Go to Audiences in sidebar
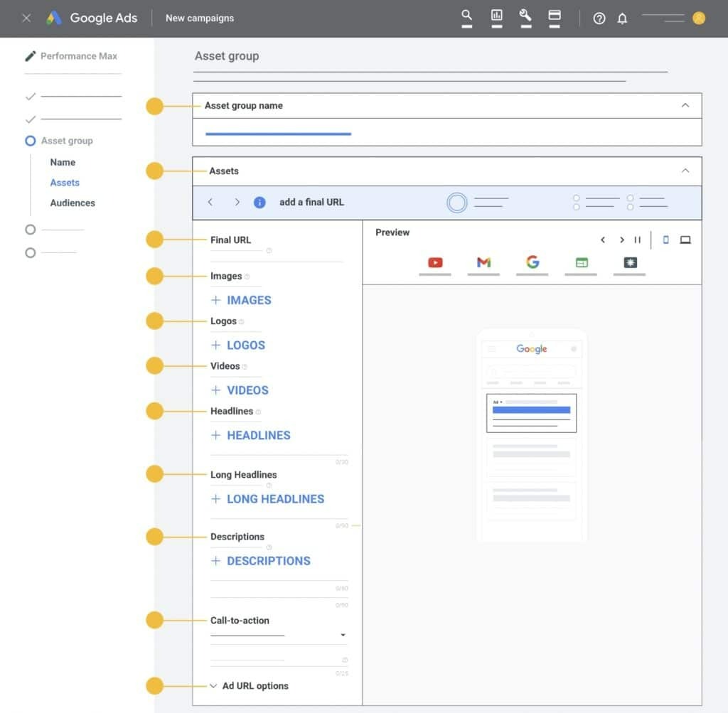 73,203
